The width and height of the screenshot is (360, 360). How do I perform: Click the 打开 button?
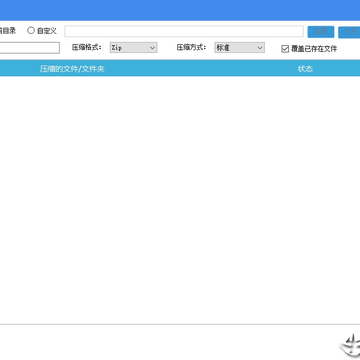coord(349,32)
